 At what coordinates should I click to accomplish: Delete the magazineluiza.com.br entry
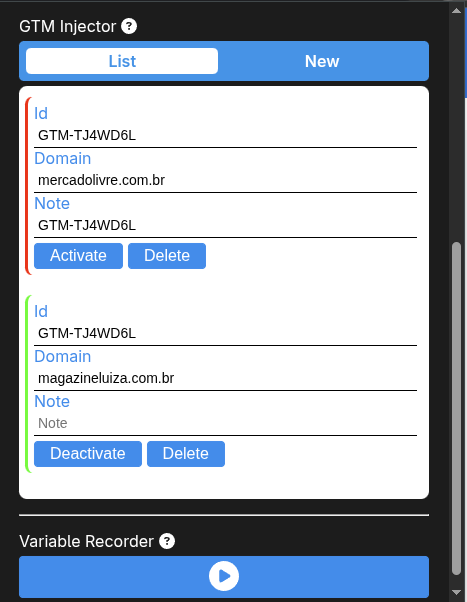tap(186, 454)
